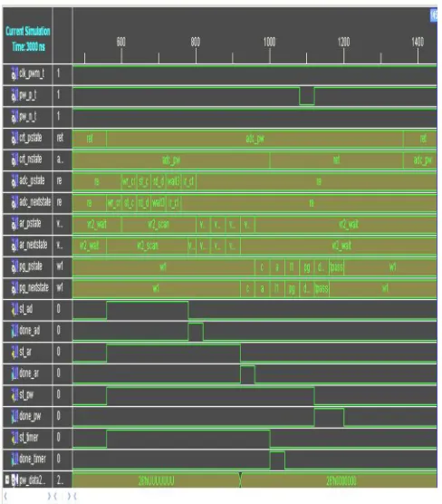Click the done_timer signal icon
The image size is (442, 504).
[14, 459]
